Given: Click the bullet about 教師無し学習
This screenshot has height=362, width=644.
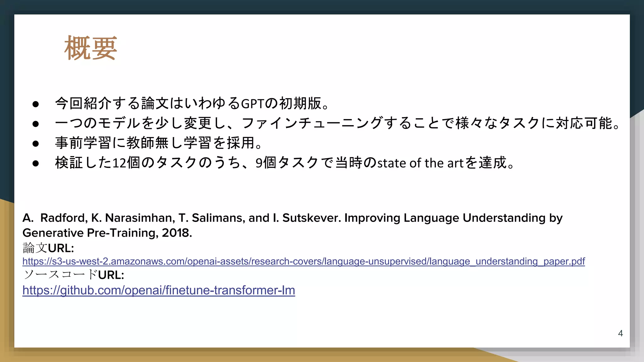Looking at the screenshot, I should pos(159,143).
